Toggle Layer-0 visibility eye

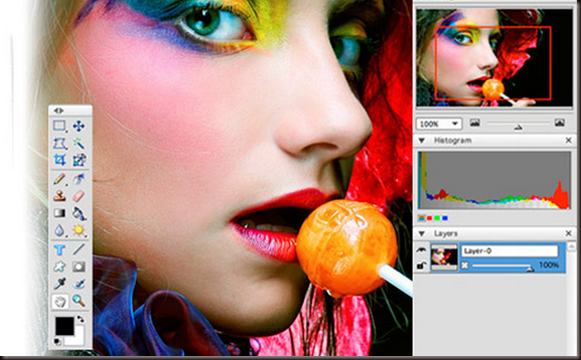(421, 251)
